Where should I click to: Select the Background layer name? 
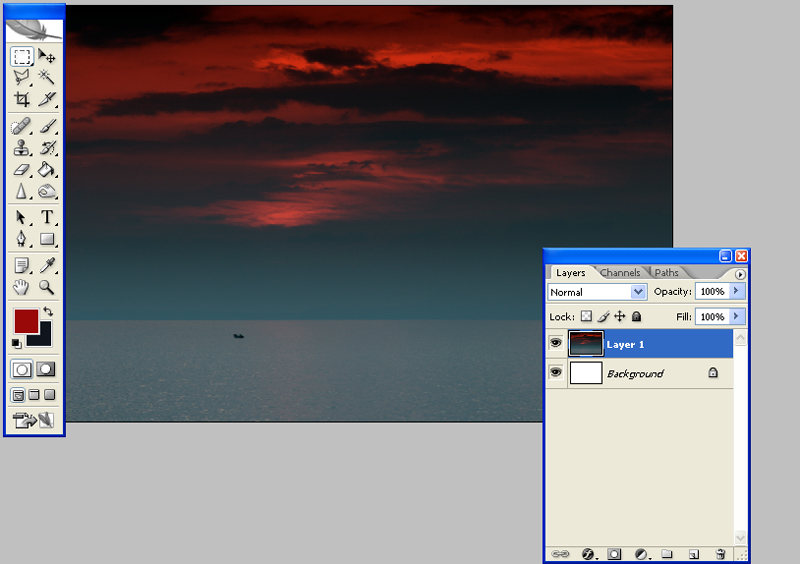click(x=635, y=374)
